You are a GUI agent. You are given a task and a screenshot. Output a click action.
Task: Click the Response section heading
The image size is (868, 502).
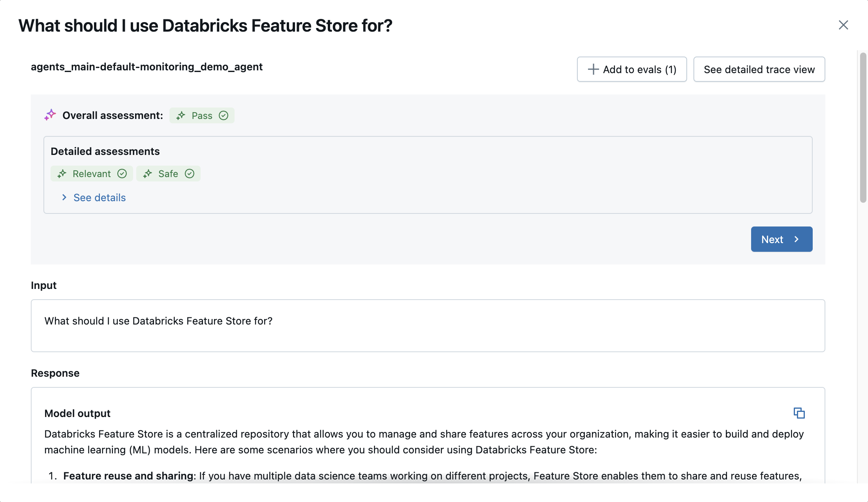tap(55, 373)
